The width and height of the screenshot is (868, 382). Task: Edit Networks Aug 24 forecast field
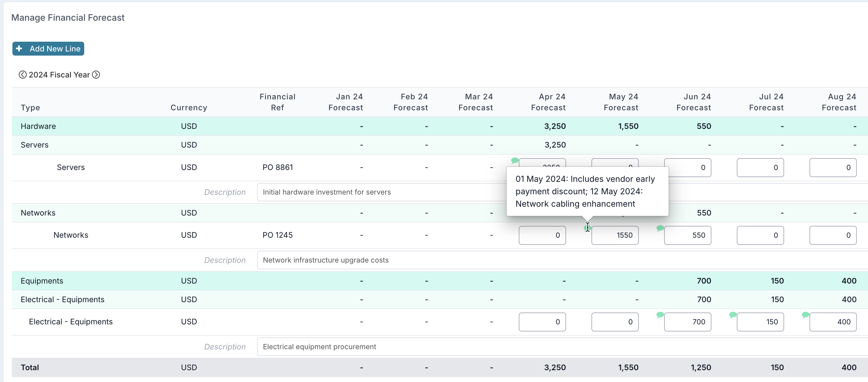tap(833, 235)
